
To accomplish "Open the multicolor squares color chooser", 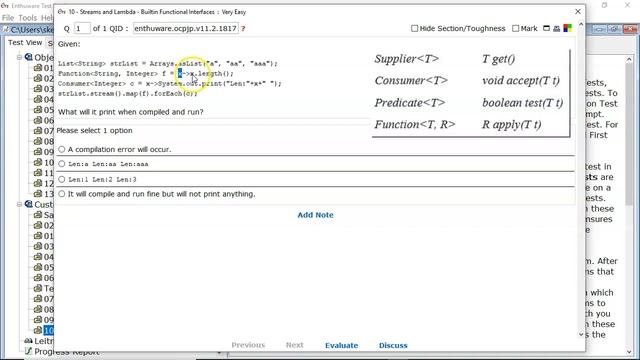I will click(x=567, y=28).
